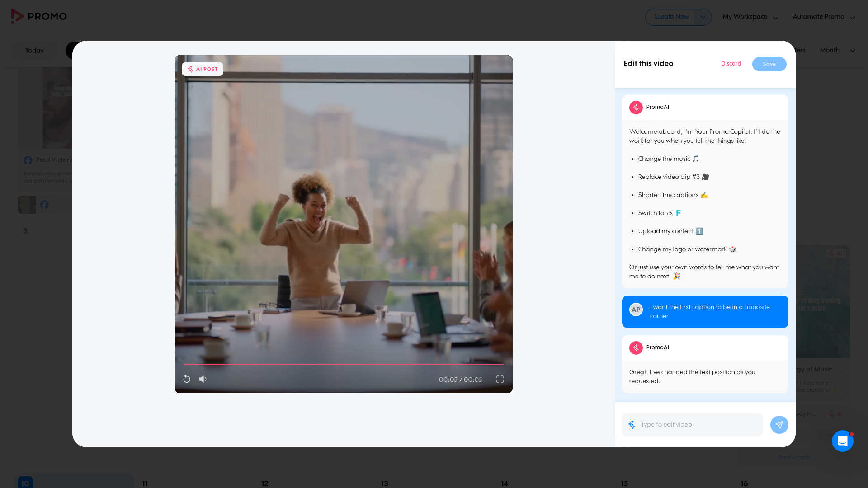Mute the video sound
This screenshot has height=488, width=868.
coord(203,379)
